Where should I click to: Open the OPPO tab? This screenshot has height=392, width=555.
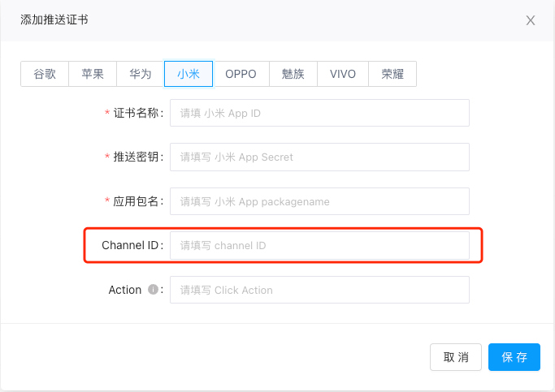241,74
